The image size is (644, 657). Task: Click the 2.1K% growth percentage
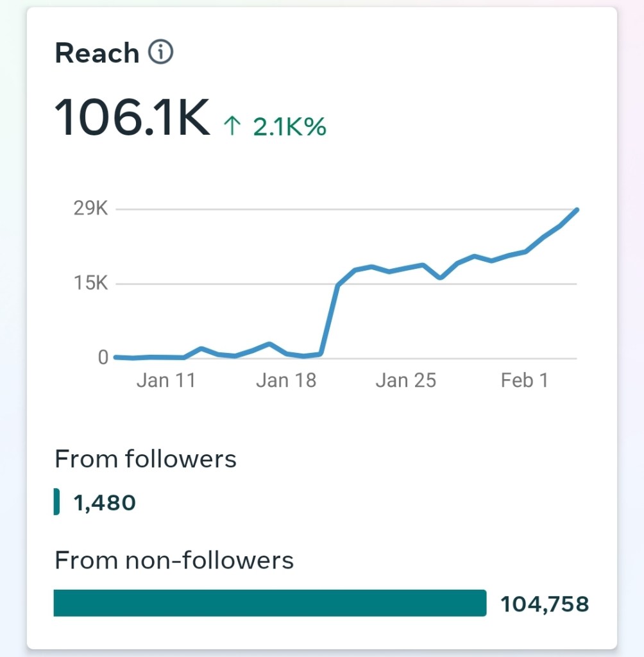(x=289, y=127)
